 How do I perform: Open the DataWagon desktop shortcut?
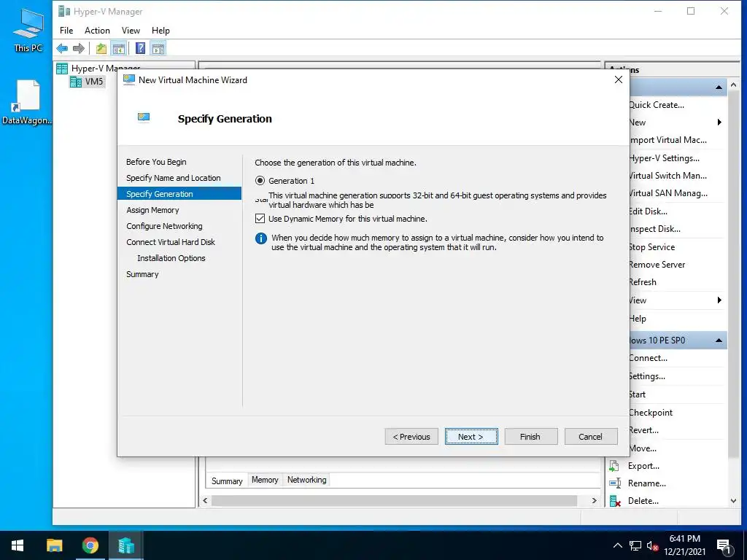(27, 102)
